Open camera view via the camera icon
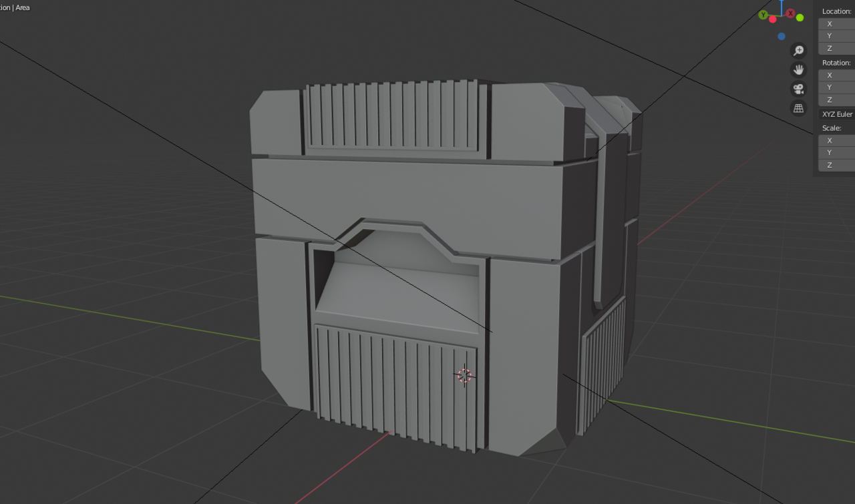Screen dimensions: 855x504 coord(798,88)
